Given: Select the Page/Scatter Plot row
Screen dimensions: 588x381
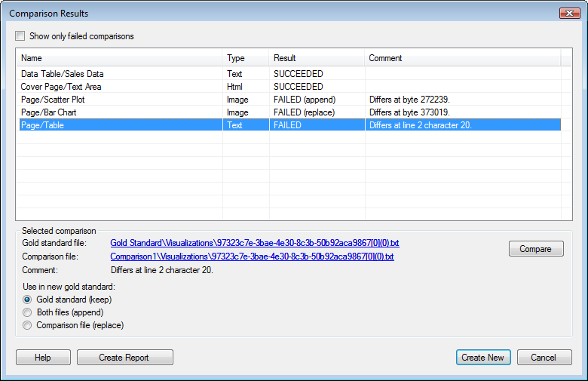Looking at the screenshot, I should coord(290,100).
